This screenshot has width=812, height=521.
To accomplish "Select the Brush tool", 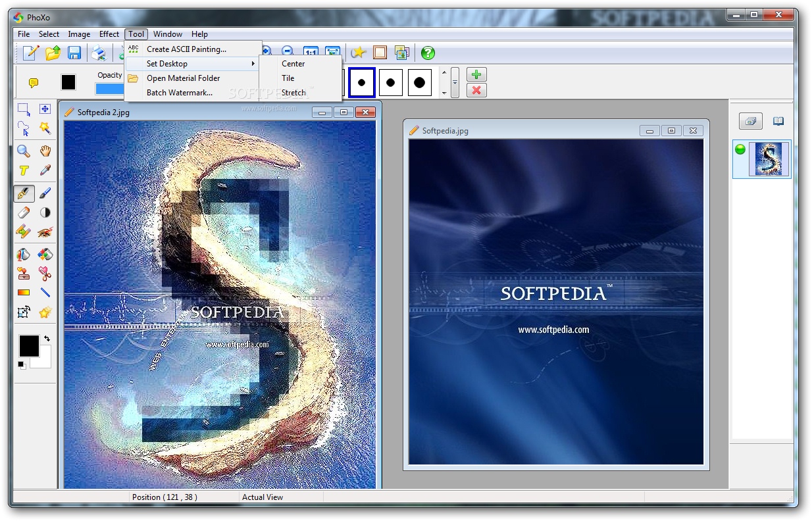I will coord(45,193).
